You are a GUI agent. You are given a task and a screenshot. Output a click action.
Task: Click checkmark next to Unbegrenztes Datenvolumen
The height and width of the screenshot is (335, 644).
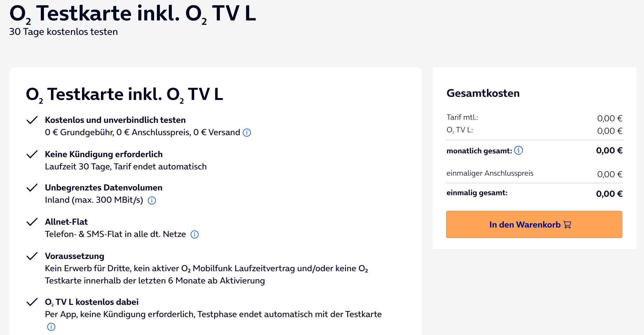click(x=32, y=188)
